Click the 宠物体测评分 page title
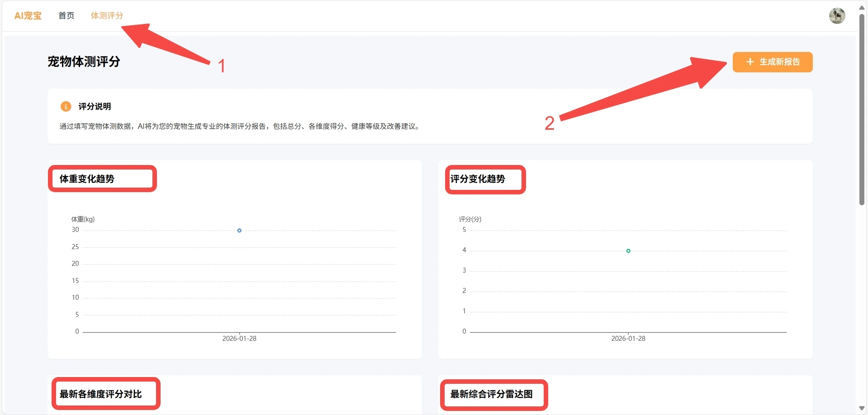 pyautogui.click(x=84, y=62)
